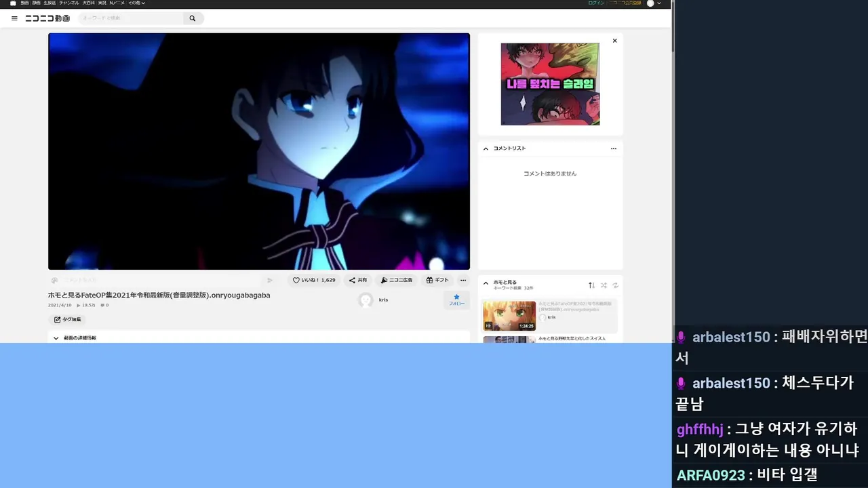Click ARFA0923 username in the chat
The width and height of the screenshot is (868, 488).
point(711,475)
